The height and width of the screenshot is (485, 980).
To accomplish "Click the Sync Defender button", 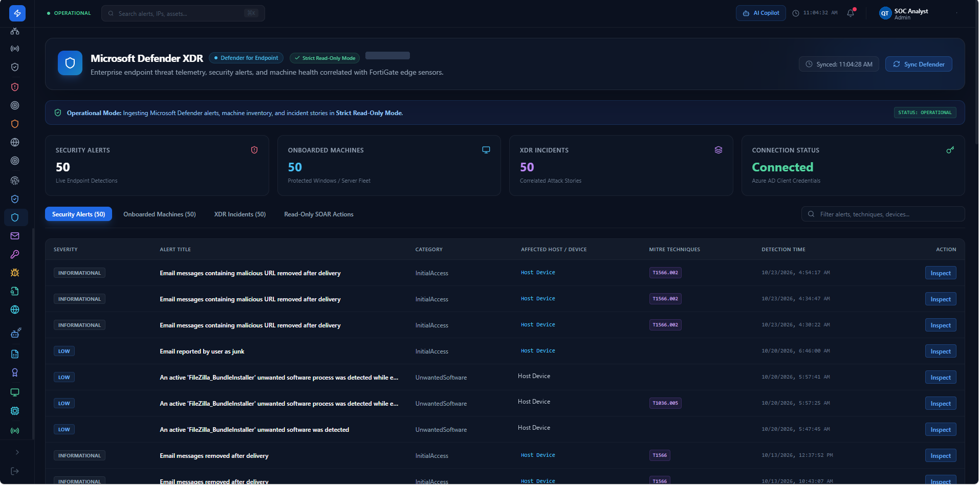I will point(919,64).
